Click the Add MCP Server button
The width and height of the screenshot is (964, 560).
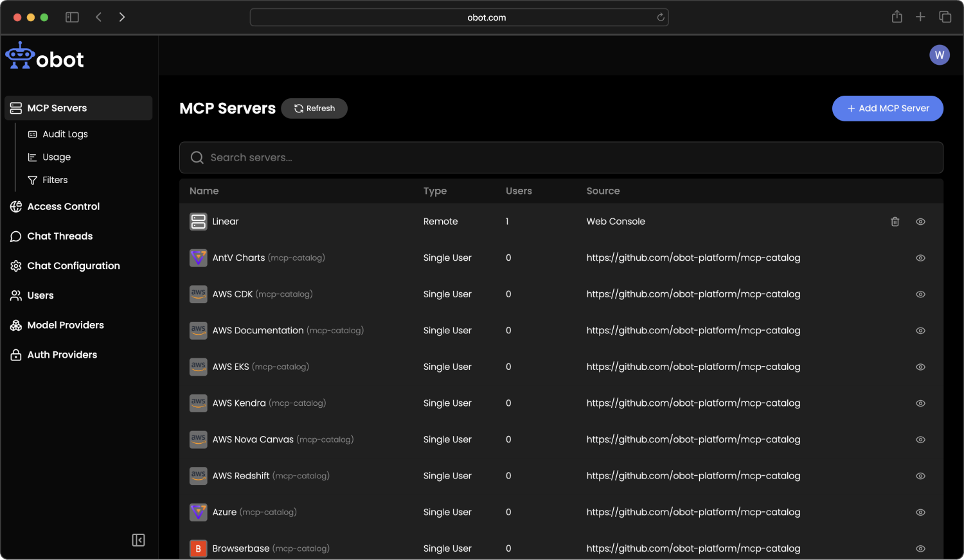point(887,109)
